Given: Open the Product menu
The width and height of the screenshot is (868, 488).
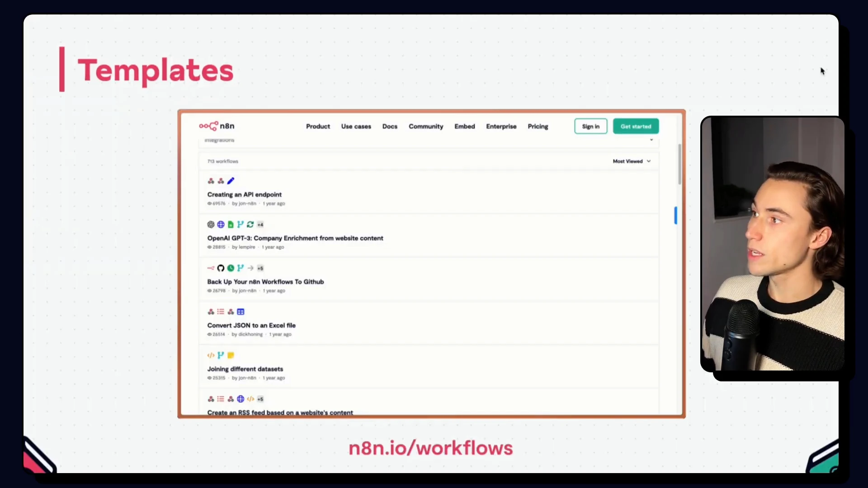Looking at the screenshot, I should click(318, 127).
